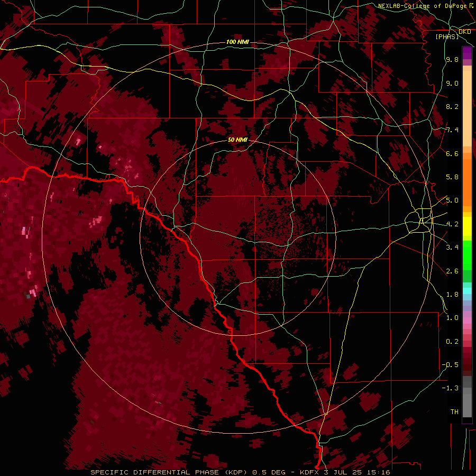Image resolution: width=476 pixels, height=476 pixels.
Task: Click the KDFX radar site identifier
Action: (x=310, y=472)
